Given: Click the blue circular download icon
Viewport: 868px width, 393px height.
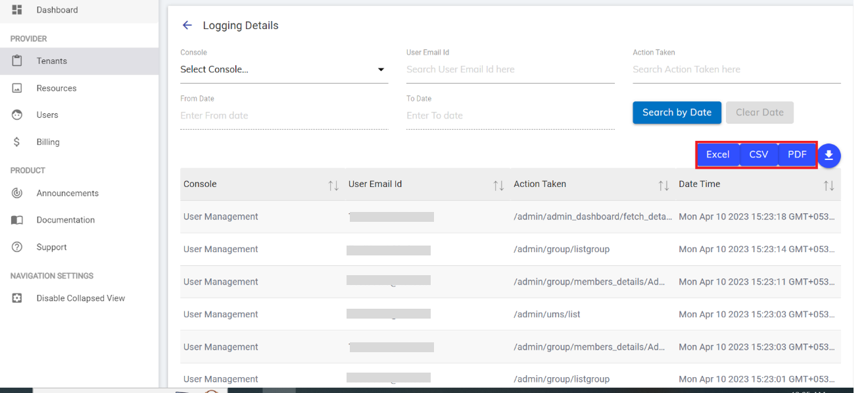Looking at the screenshot, I should coord(829,155).
